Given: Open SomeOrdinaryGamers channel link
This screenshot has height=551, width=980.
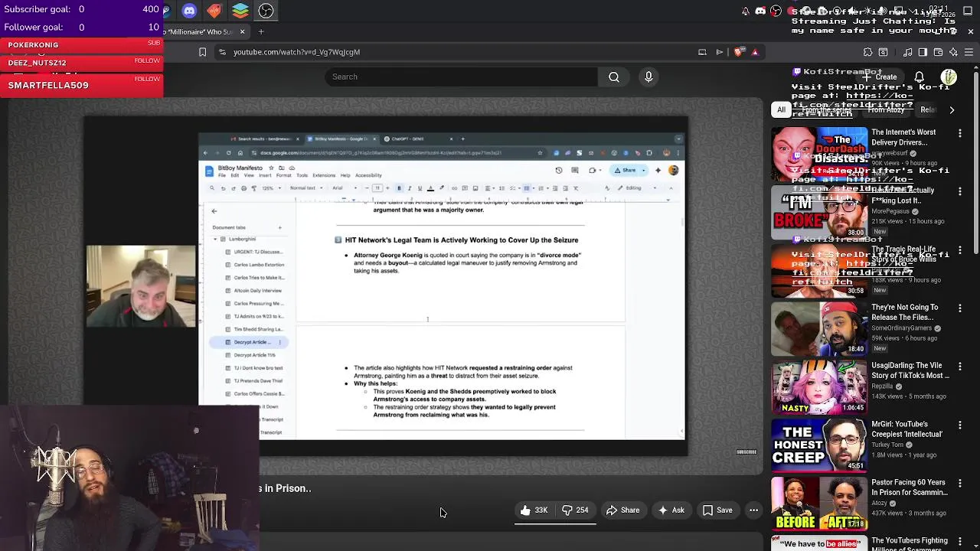Looking at the screenshot, I should click(x=901, y=328).
